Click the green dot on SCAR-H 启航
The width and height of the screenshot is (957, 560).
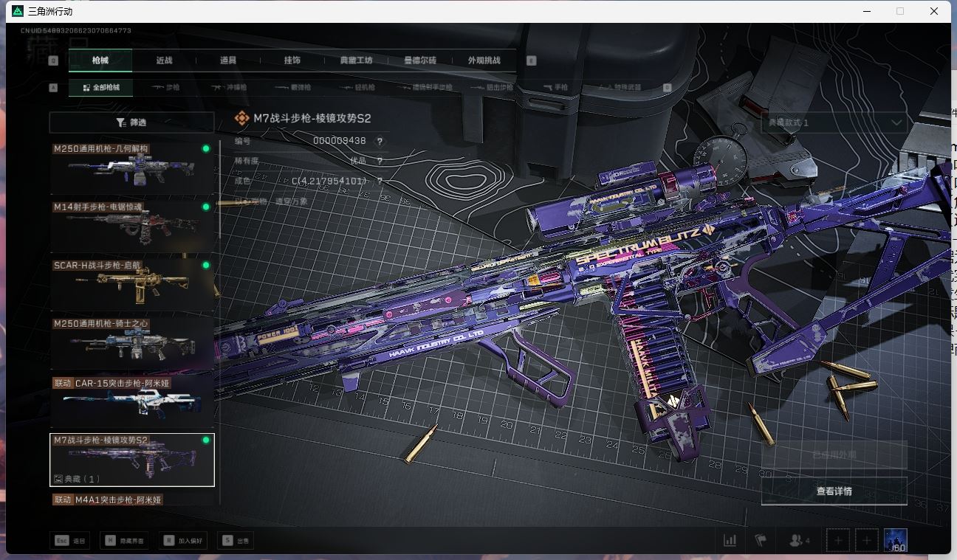pyautogui.click(x=207, y=264)
